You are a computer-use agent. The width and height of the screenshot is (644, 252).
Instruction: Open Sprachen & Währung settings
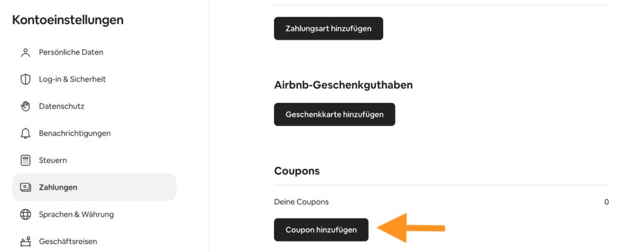pyautogui.click(x=76, y=215)
